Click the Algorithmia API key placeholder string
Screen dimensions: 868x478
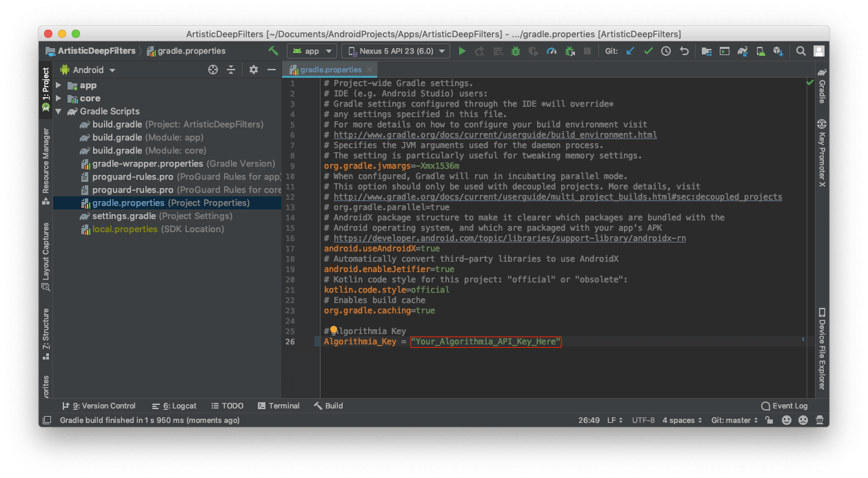486,342
